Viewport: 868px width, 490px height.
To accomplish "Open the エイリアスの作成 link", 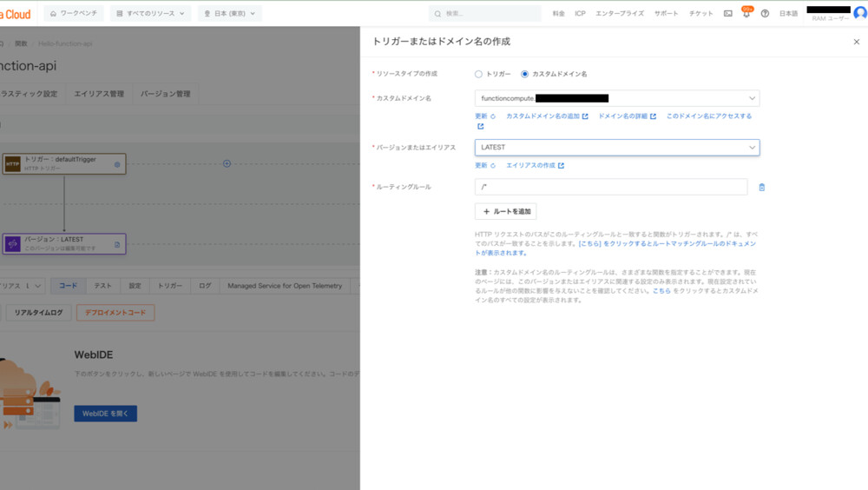I will click(534, 165).
